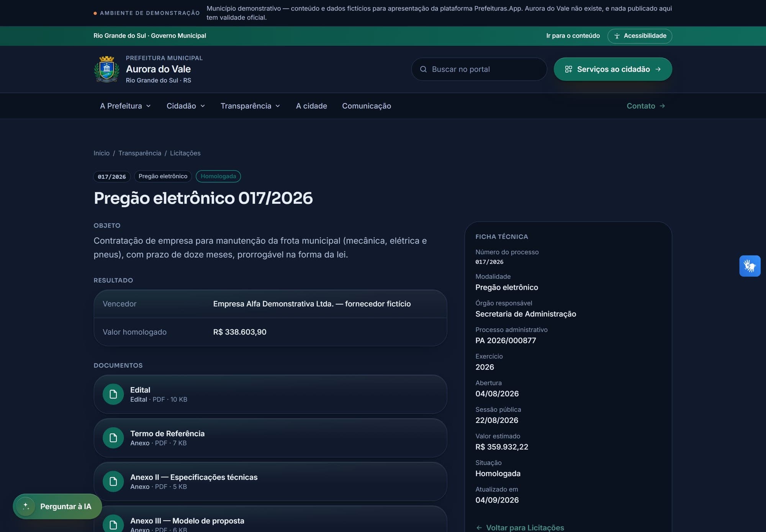Viewport: 766px width, 532px height.
Task: Click the Termo de Referência file icon
Action: point(113,438)
